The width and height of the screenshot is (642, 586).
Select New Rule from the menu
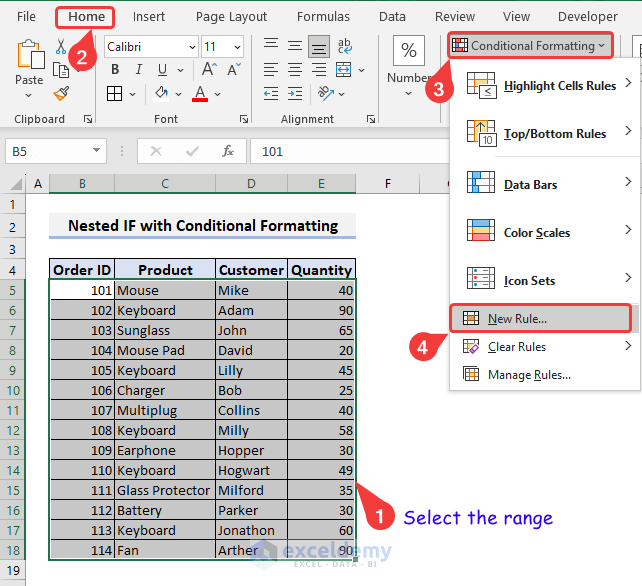517,319
